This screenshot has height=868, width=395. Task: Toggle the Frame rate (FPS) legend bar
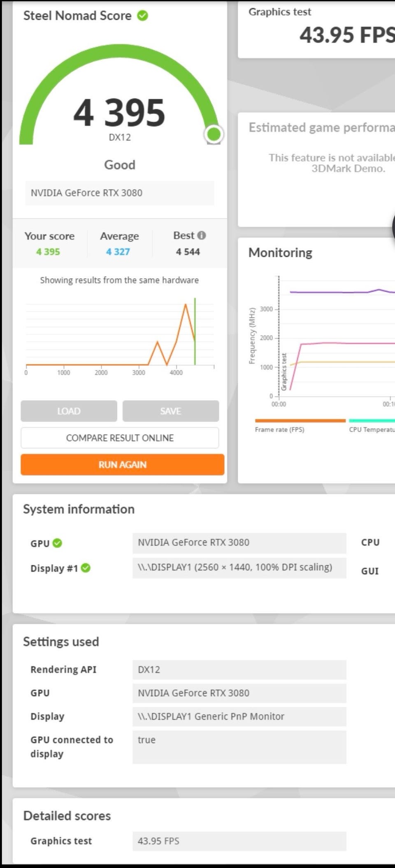point(300,420)
